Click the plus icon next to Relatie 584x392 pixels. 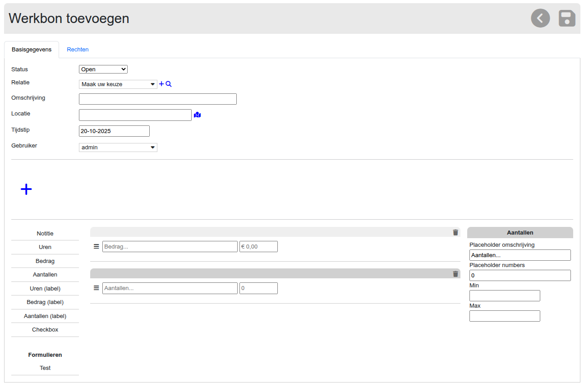click(x=161, y=84)
